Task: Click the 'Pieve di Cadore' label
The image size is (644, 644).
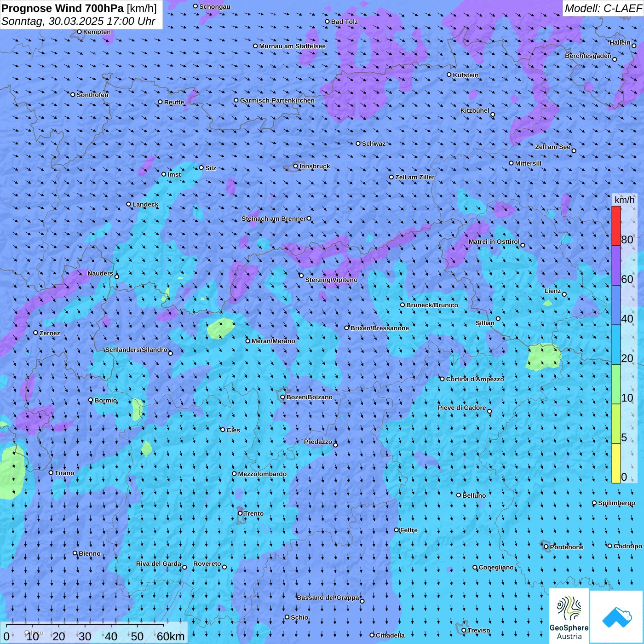Action: click(462, 408)
